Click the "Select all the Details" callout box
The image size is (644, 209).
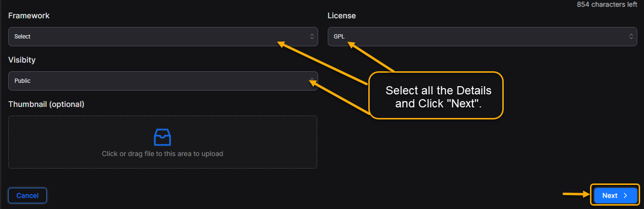[x=436, y=96]
